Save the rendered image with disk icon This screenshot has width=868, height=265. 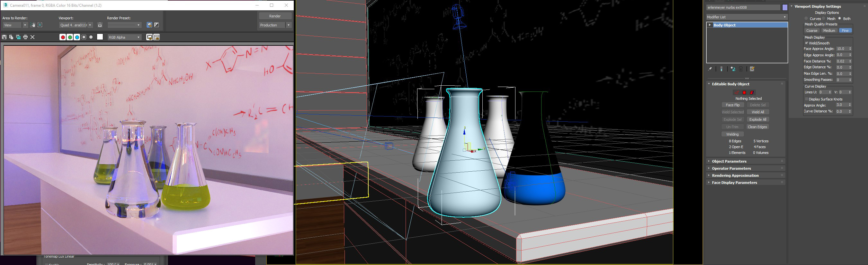tap(4, 37)
